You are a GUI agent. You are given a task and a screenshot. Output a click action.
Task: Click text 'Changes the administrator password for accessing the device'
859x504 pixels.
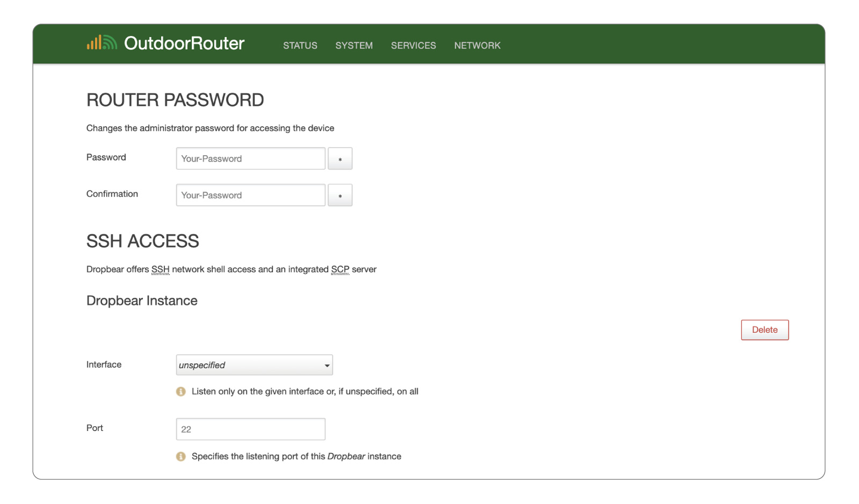pyautogui.click(x=210, y=128)
